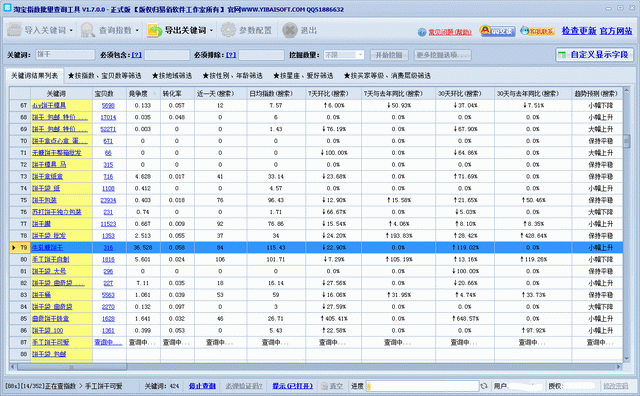
Task: Click item count 23934 in row 75
Action: 108,200
